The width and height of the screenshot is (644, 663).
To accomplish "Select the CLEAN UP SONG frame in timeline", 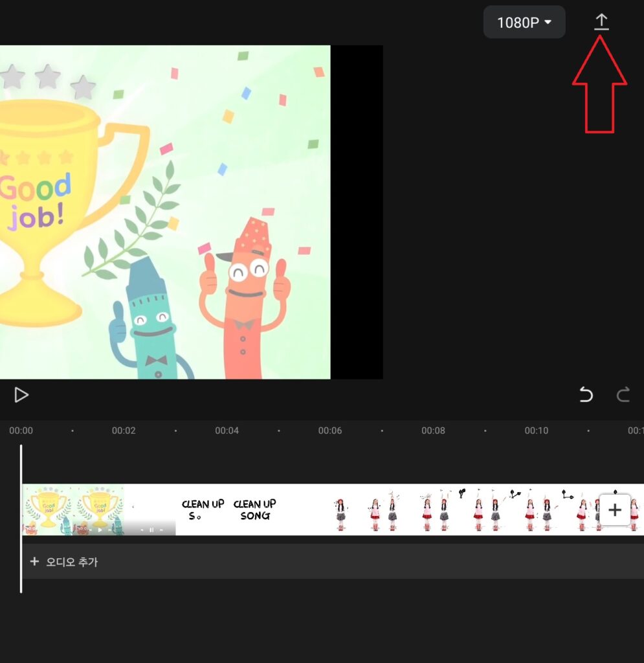I will (254, 510).
